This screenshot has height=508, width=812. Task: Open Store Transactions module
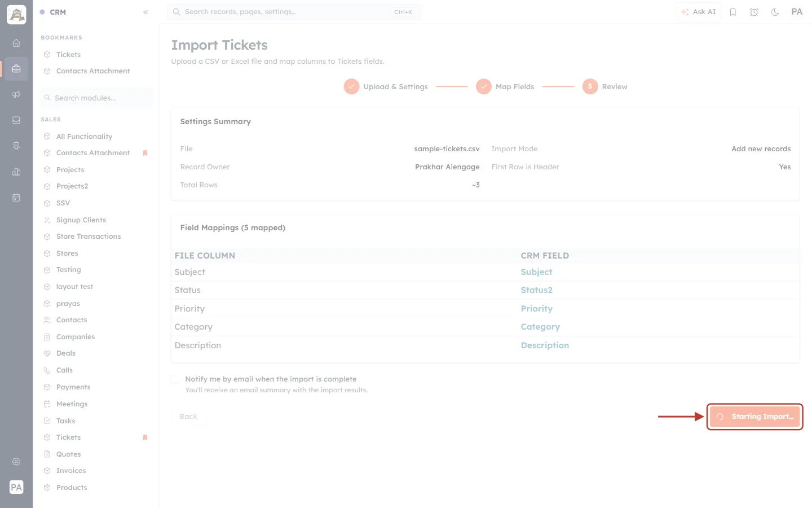tap(89, 237)
